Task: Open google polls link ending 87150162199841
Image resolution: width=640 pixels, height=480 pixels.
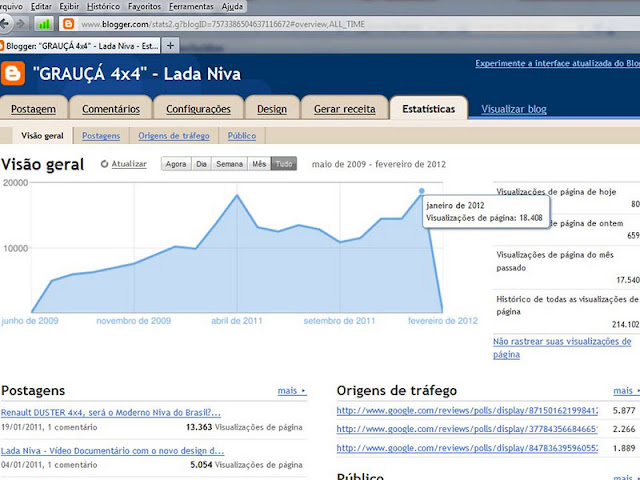Action: click(467, 410)
